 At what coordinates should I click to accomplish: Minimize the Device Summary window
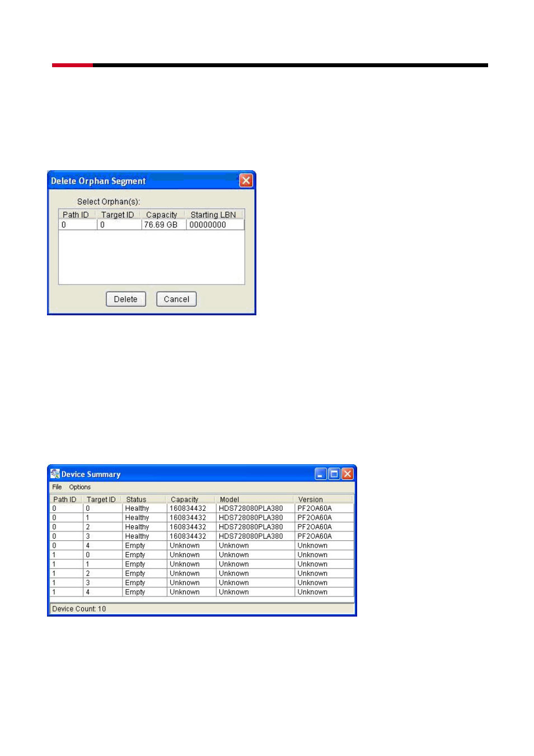[x=321, y=474]
